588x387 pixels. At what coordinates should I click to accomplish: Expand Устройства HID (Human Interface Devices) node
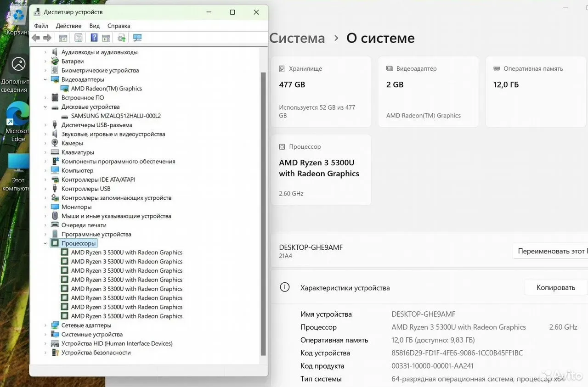coord(45,343)
